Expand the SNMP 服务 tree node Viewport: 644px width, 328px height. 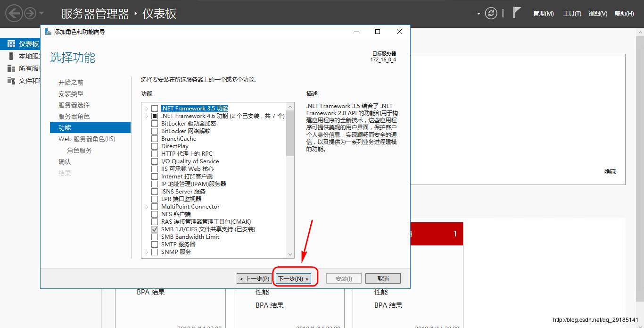[x=147, y=252]
